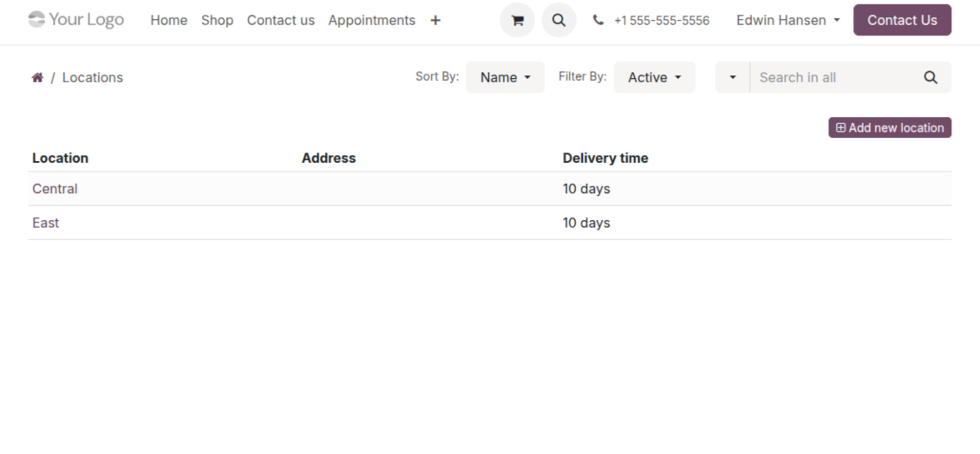Open the East location link

tap(46, 223)
